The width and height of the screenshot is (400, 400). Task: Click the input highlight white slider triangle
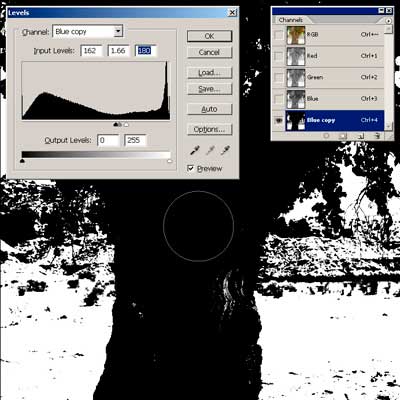tap(126, 125)
